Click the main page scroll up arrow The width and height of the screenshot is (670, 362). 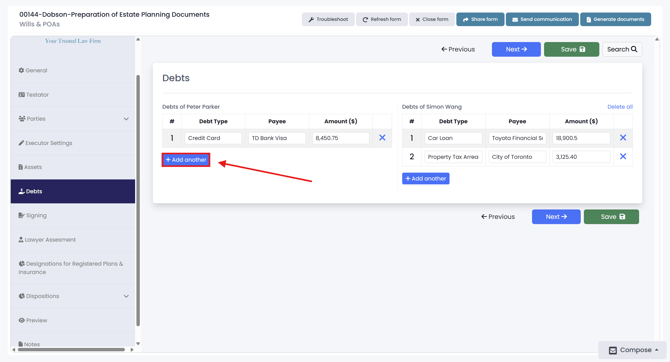[x=657, y=39]
